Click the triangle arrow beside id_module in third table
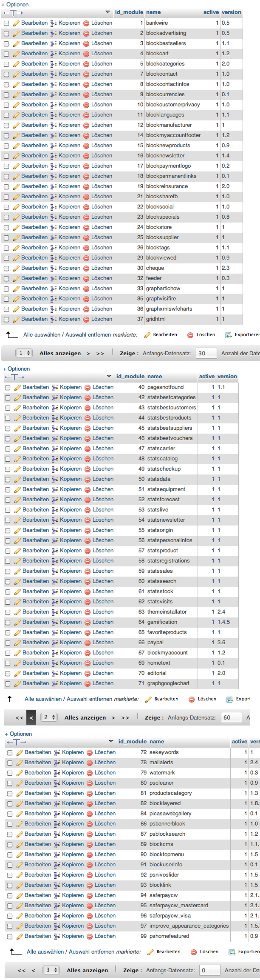This screenshot has width=260, height=980. [111, 742]
